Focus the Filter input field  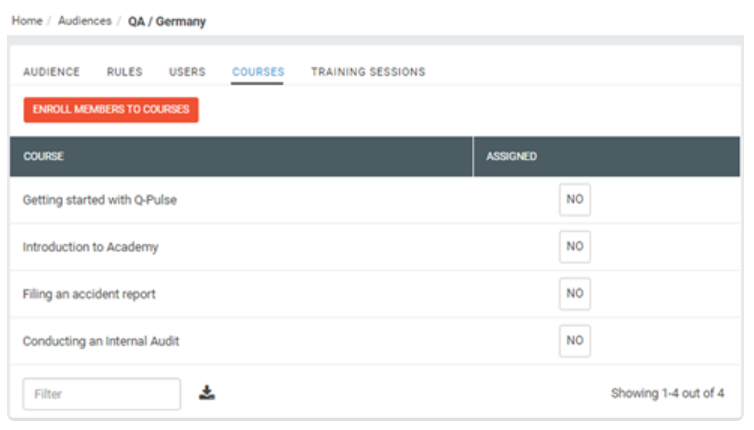pyautogui.click(x=102, y=394)
